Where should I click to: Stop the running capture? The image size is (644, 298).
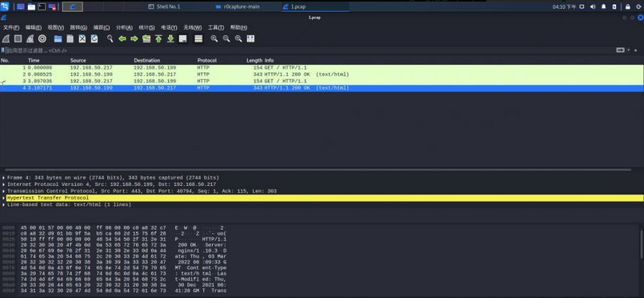[x=18, y=38]
